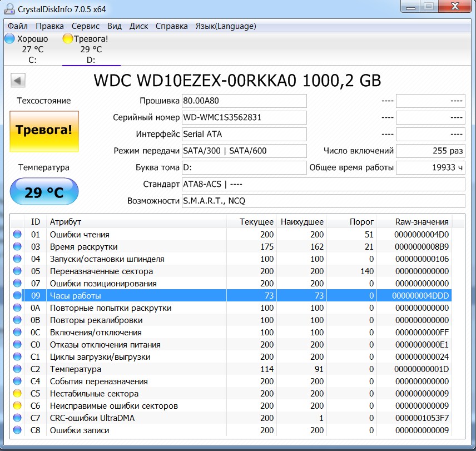Image resolution: width=476 pixels, height=451 pixels.
Task: Click the serial number field WD-WMC1S3562831
Action: (x=244, y=117)
